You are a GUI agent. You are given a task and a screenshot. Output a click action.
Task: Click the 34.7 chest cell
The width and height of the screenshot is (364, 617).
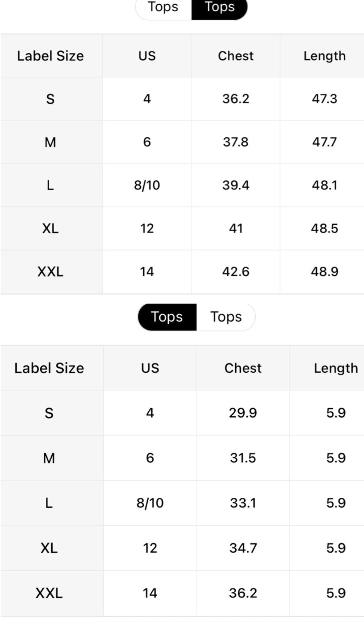tap(243, 548)
